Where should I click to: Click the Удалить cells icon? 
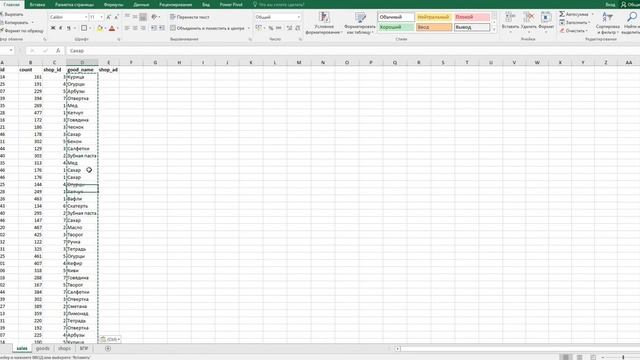pos(529,17)
